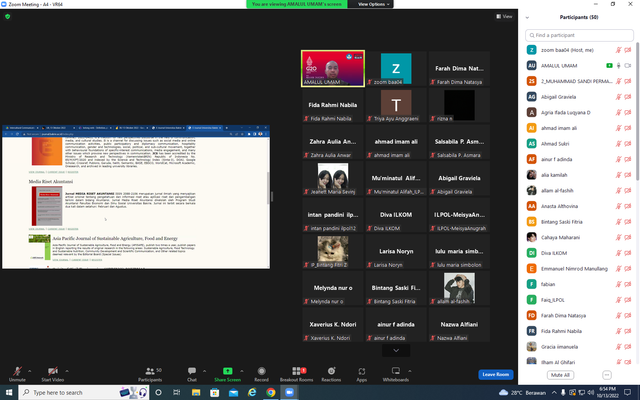640x400 pixels.
Task: Expand Whiteboards options arrow
Action: (409, 371)
